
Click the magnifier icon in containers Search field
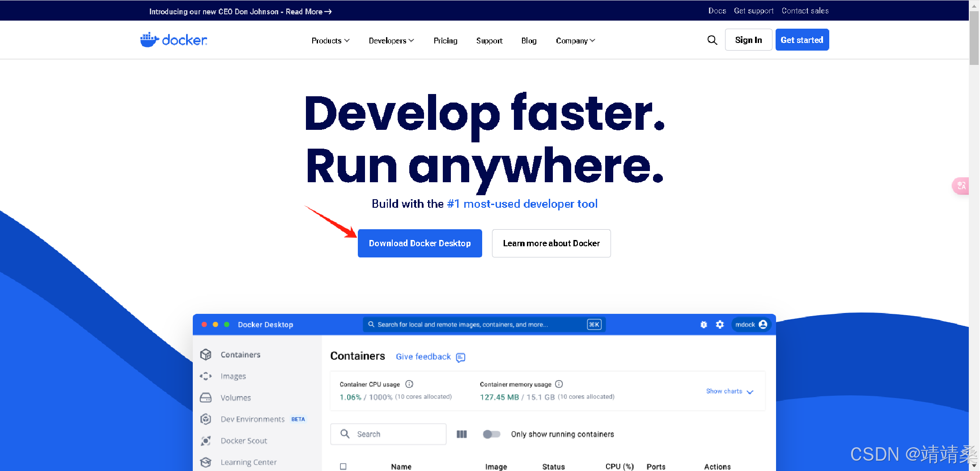point(345,434)
